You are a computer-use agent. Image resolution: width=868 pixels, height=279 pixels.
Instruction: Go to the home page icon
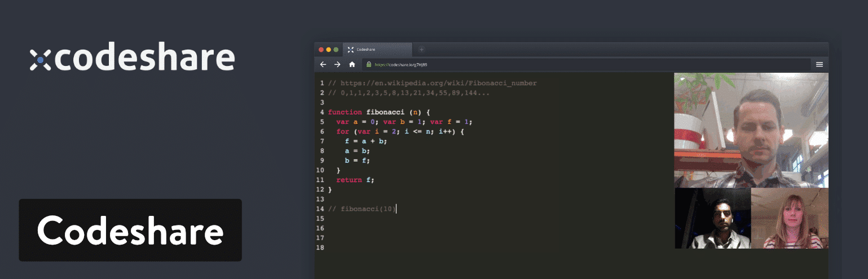point(352,64)
